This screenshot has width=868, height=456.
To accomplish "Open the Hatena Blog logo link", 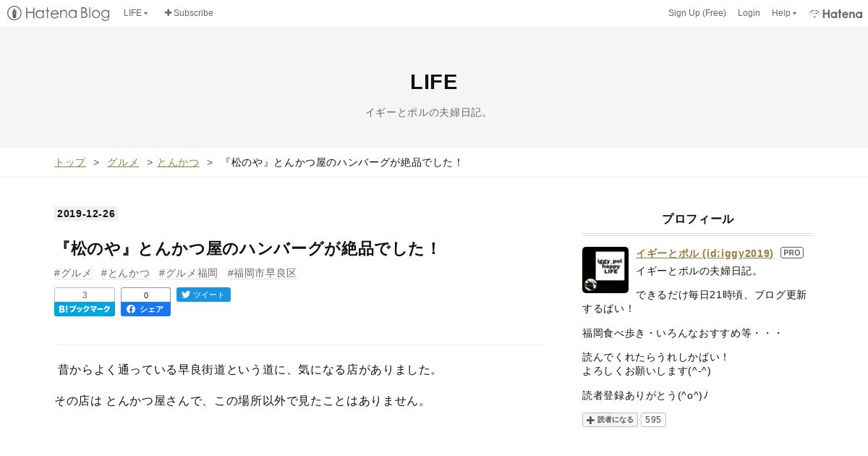I will click(59, 13).
